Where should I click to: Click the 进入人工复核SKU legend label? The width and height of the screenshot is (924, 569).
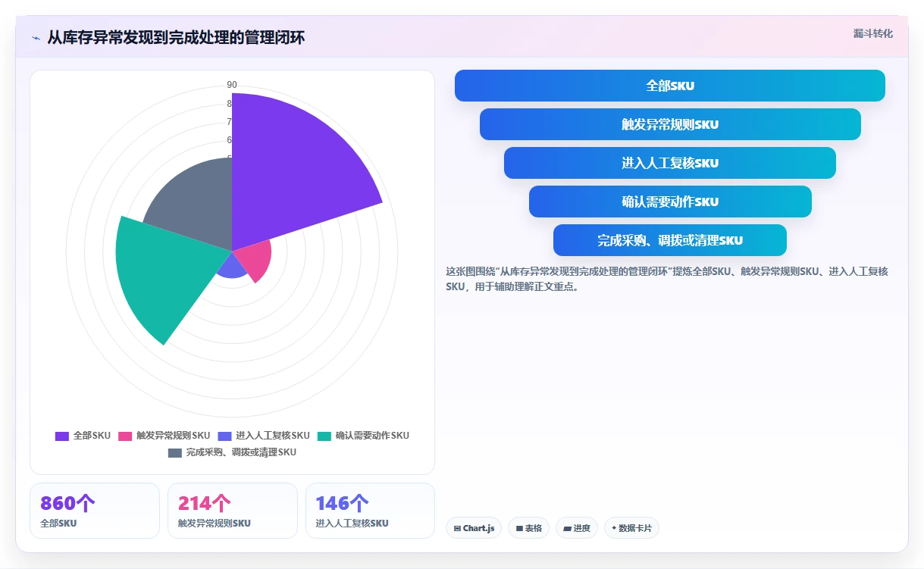273,436
